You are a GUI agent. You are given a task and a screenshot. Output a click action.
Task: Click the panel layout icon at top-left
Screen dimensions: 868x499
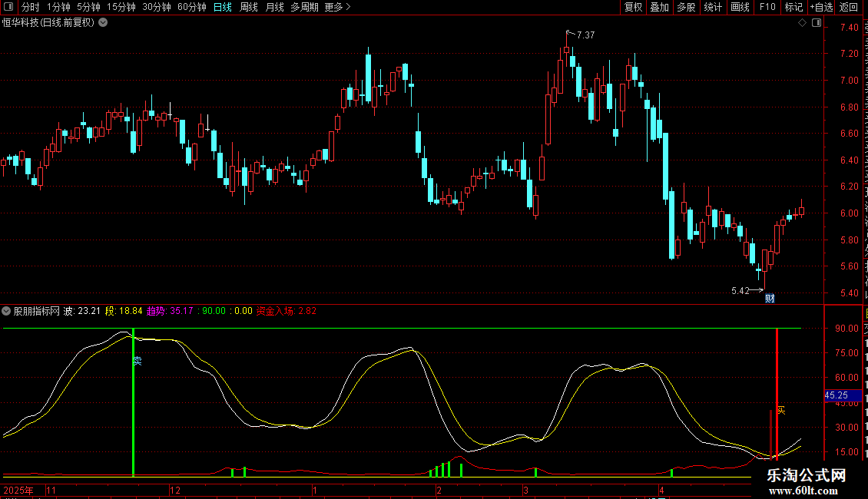pos(8,7)
